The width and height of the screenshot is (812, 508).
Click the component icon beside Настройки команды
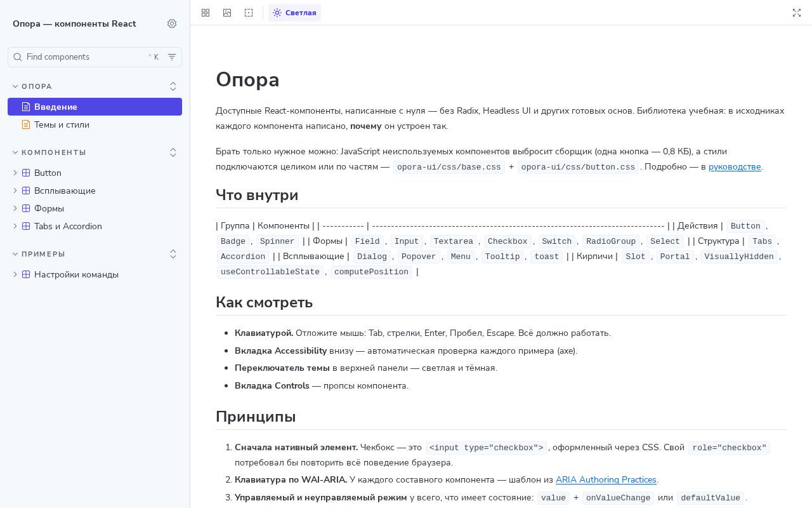pyautogui.click(x=26, y=274)
